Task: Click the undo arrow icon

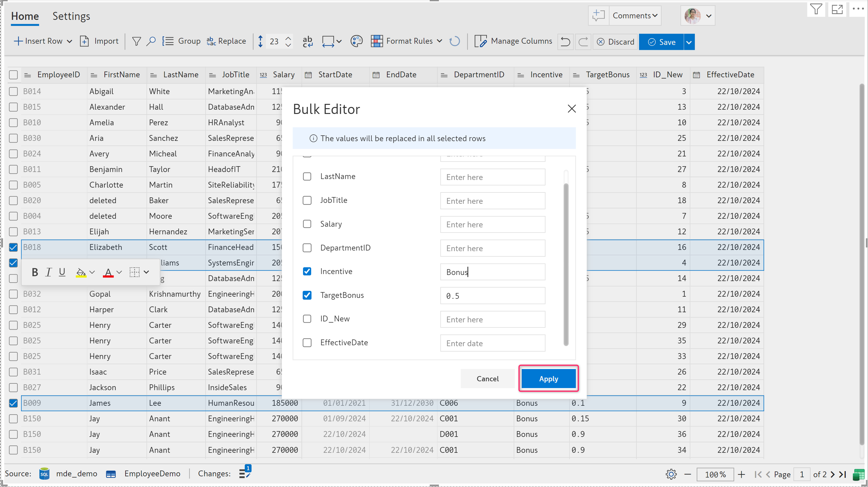Action: coord(565,42)
